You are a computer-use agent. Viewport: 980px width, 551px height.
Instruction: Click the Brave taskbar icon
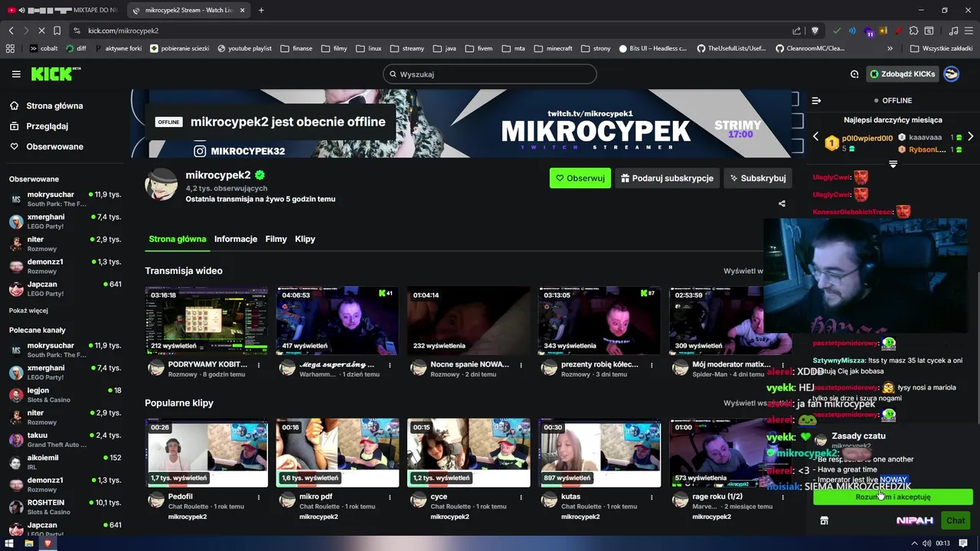coord(47,543)
